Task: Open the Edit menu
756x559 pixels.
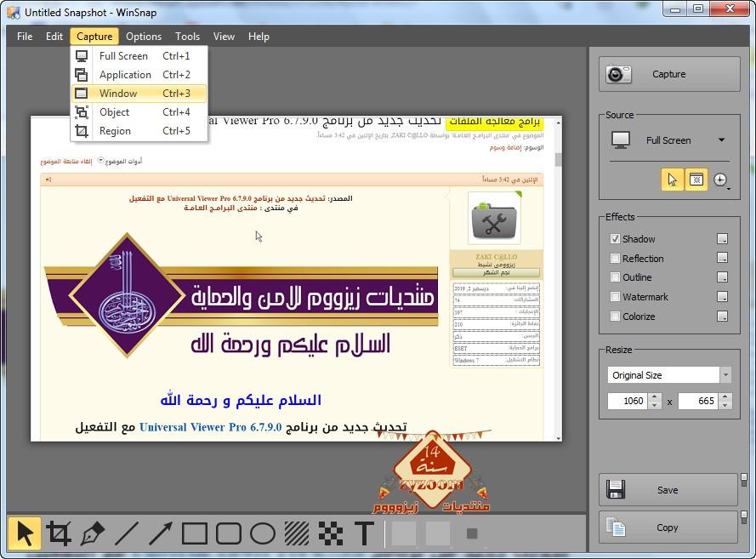Action: tap(54, 37)
